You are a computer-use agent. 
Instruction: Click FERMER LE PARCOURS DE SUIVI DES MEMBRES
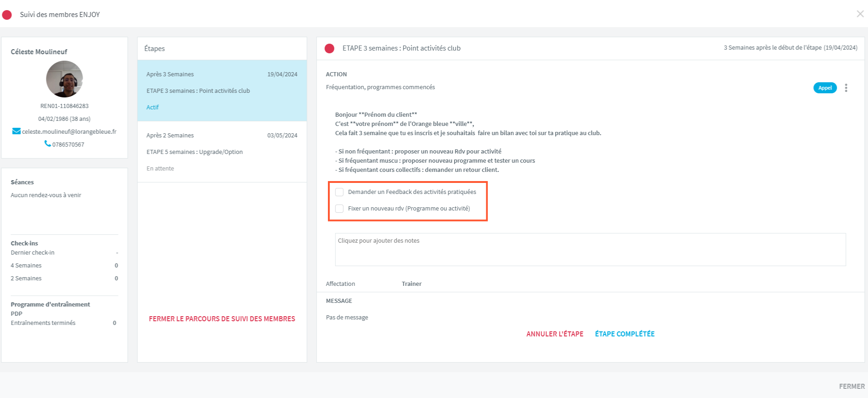[222, 318]
